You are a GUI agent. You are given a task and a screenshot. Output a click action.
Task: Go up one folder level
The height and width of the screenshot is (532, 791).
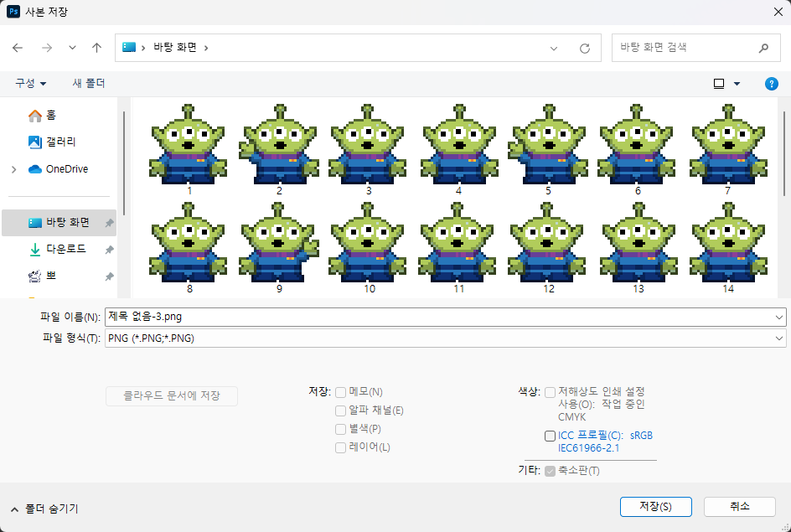96,48
